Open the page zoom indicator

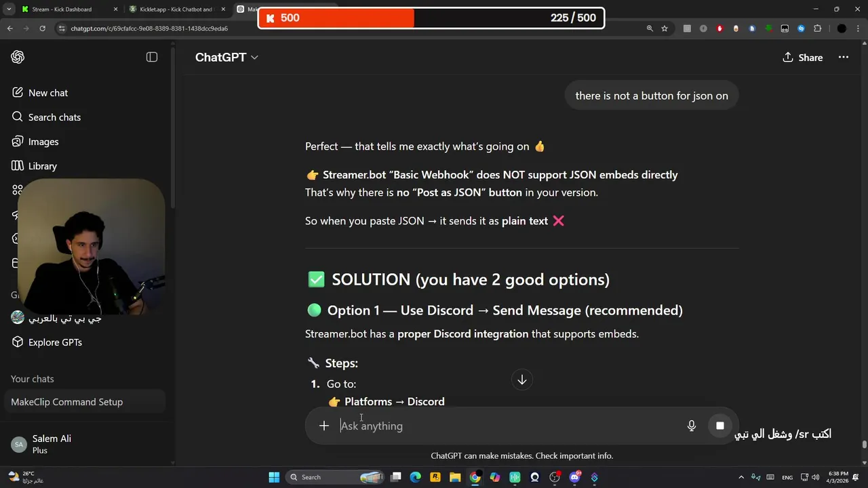[x=650, y=28]
